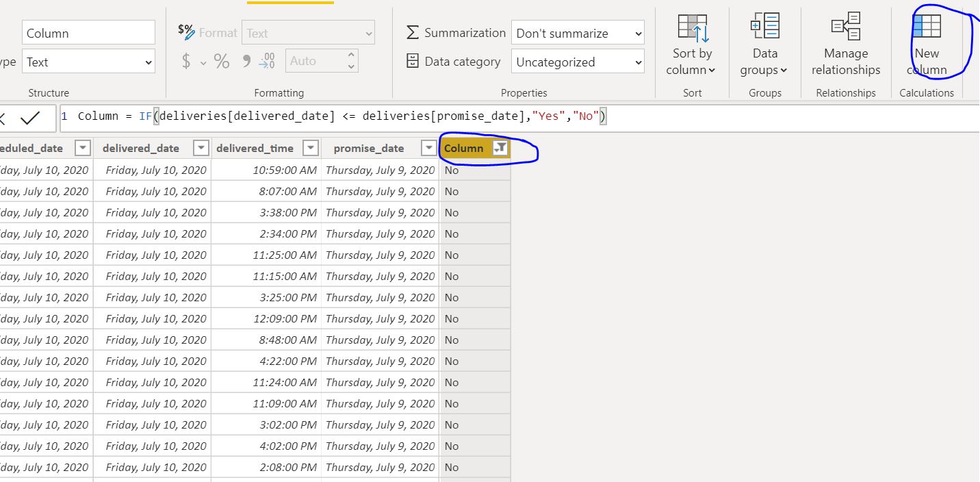Screen dimensions: 980x482
Task: Open Summarization dropdown Don't summarize
Action: (x=578, y=33)
